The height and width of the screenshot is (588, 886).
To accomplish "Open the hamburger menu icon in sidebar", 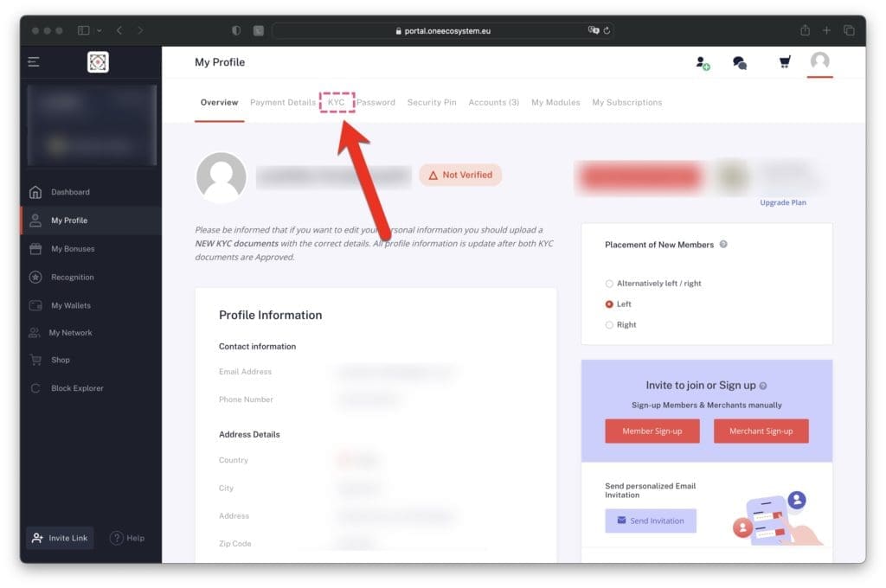I will point(34,61).
